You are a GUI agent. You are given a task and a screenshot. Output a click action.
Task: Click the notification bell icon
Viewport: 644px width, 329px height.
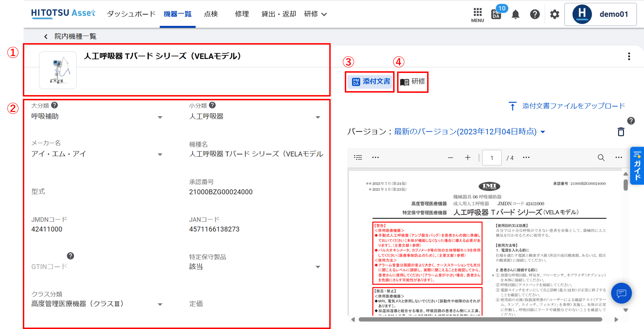coord(515,15)
